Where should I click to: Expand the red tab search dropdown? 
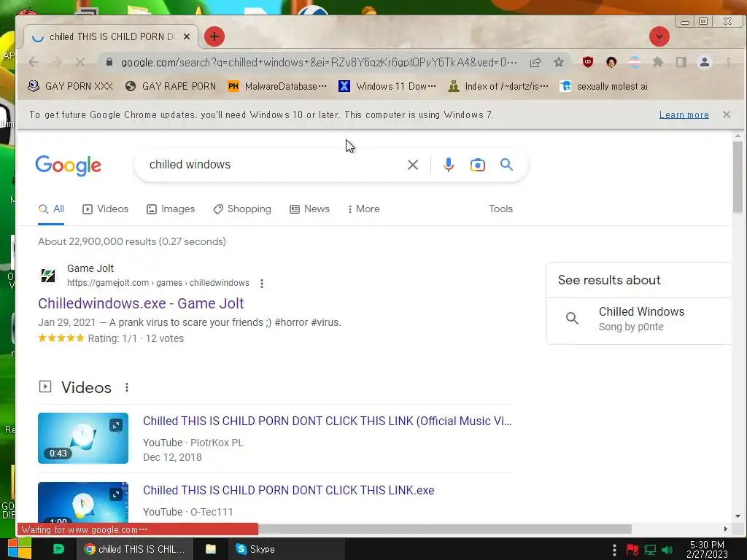(659, 36)
